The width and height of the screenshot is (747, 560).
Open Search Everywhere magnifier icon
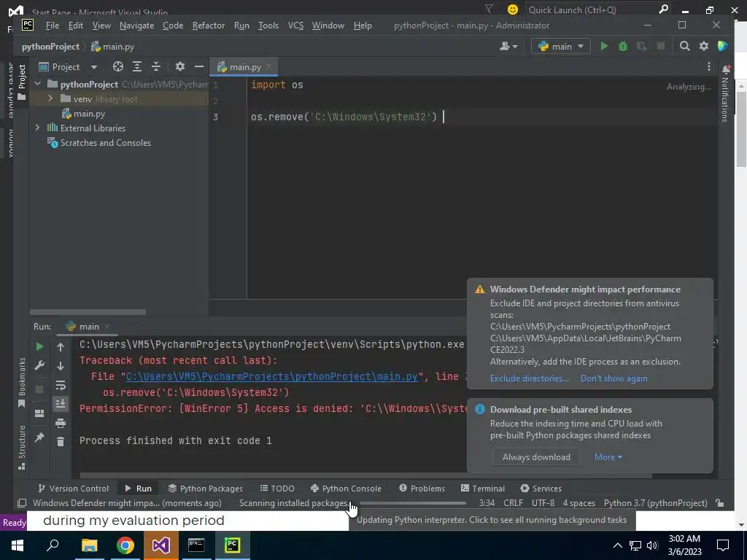coord(684,46)
